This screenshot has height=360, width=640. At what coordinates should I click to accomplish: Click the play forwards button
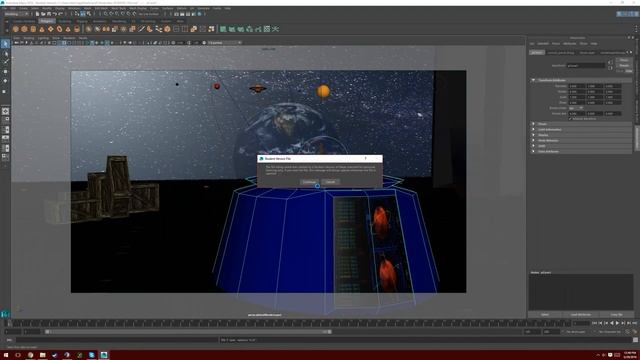[x=617, y=323]
